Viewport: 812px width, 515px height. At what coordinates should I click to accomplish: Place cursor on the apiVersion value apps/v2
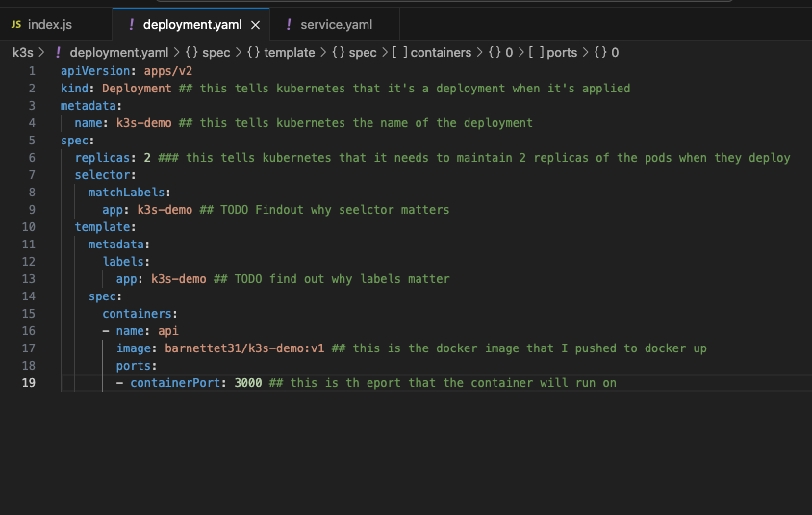point(171,71)
